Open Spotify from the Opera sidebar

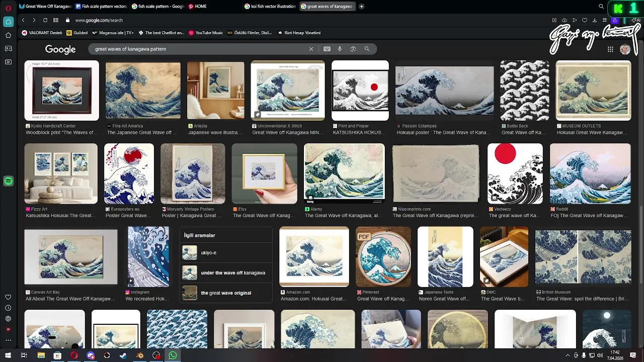coord(8,181)
